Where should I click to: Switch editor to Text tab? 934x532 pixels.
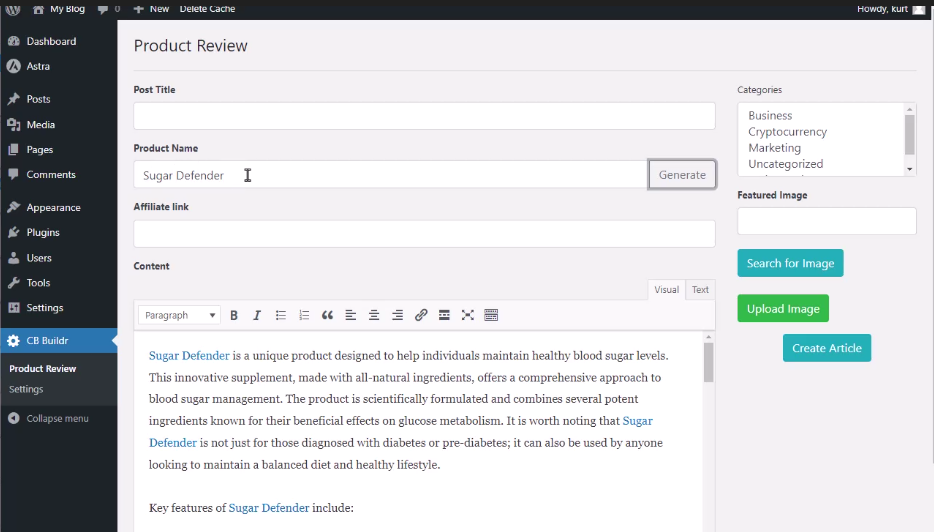tap(700, 290)
